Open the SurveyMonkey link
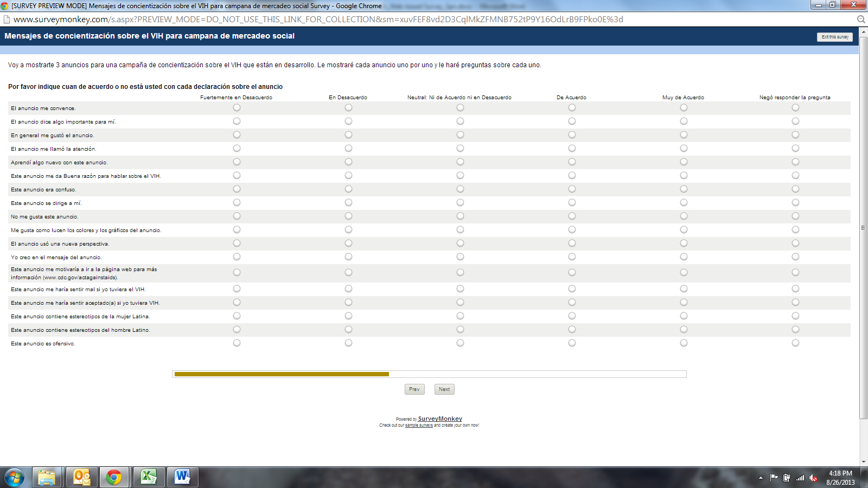 [x=440, y=419]
